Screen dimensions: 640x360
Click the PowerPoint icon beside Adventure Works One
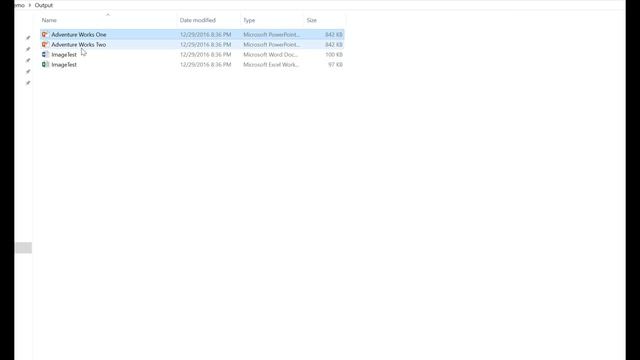(x=45, y=35)
